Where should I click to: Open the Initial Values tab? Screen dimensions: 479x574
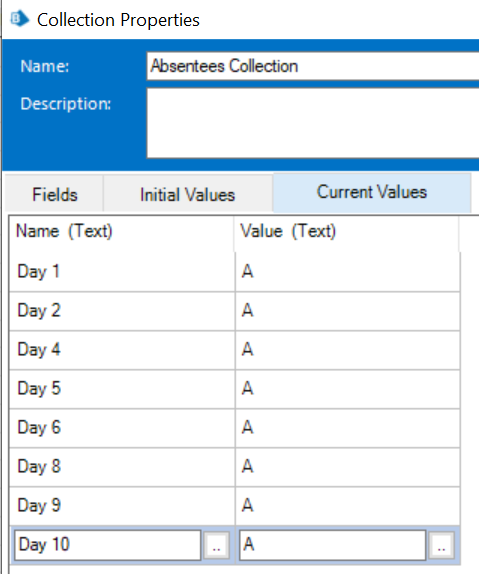point(187,194)
